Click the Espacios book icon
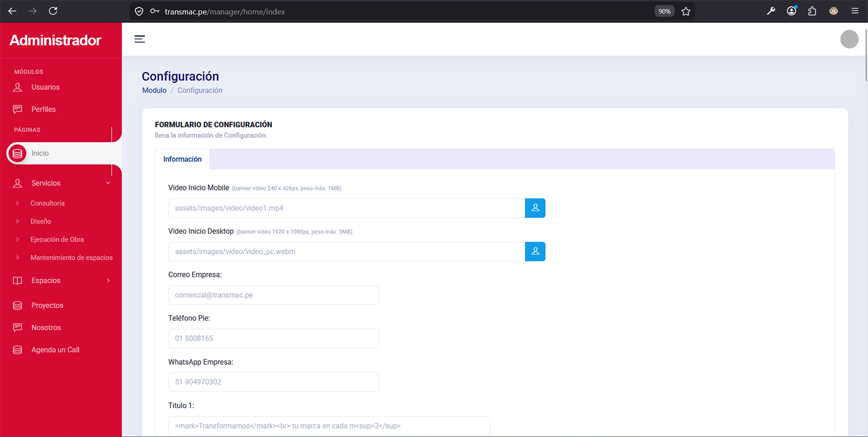 click(17, 281)
